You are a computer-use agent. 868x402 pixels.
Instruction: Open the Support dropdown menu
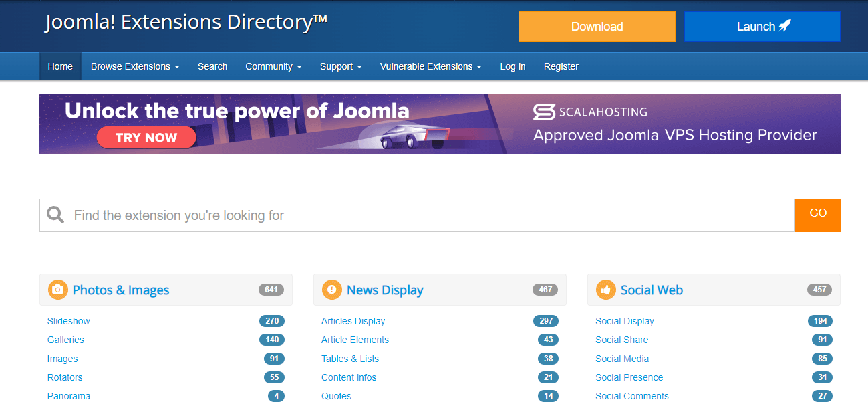[x=341, y=66]
